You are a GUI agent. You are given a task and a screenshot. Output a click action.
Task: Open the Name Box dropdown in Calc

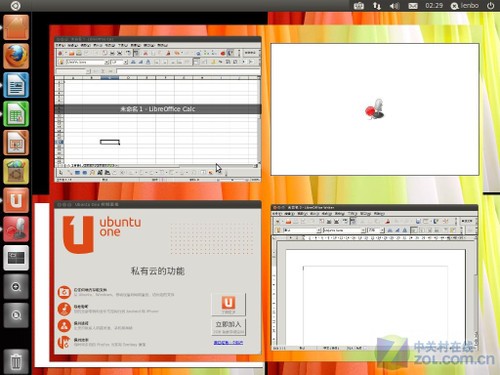coord(88,71)
